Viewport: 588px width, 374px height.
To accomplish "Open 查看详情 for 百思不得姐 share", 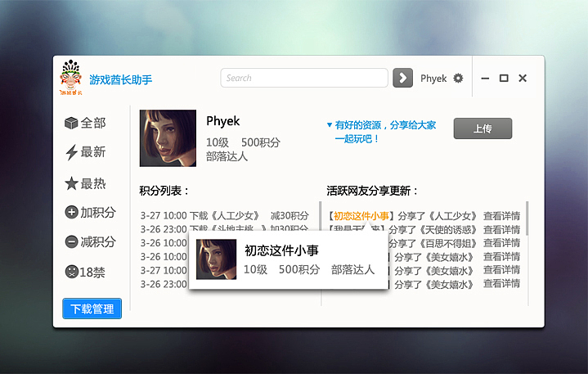I will pyautogui.click(x=501, y=243).
